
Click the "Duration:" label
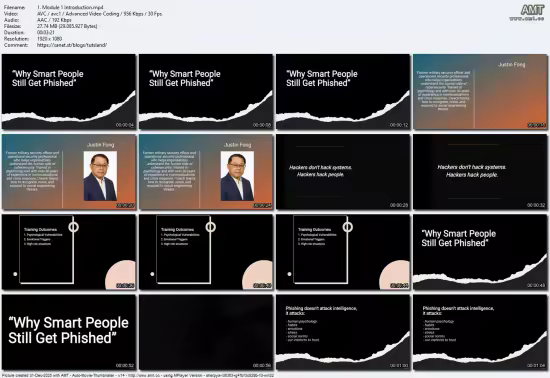pos(14,33)
